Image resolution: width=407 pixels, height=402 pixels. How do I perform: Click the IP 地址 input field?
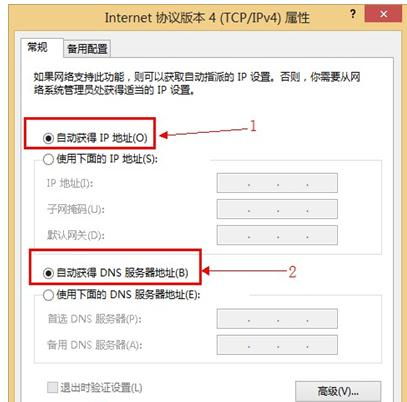pos(277,183)
